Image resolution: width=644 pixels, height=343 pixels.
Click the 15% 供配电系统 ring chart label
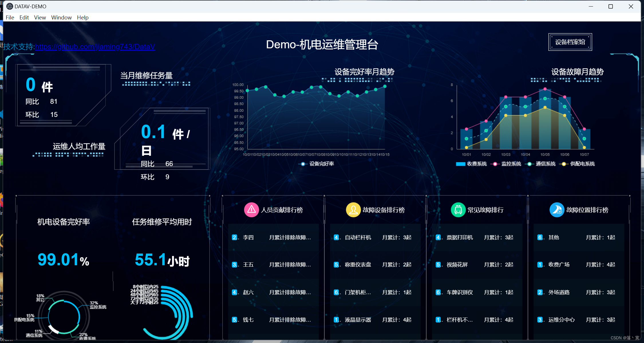[24, 318]
